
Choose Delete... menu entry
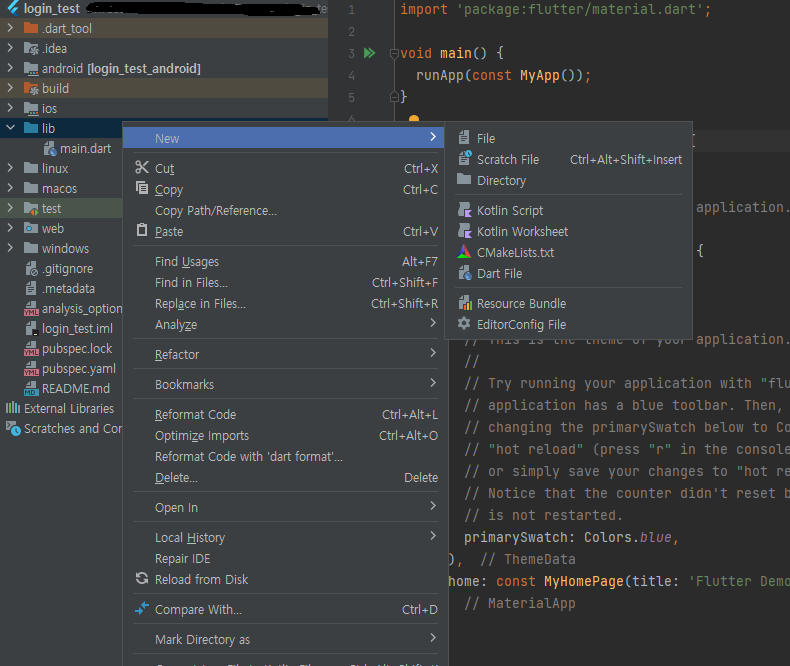point(285,477)
